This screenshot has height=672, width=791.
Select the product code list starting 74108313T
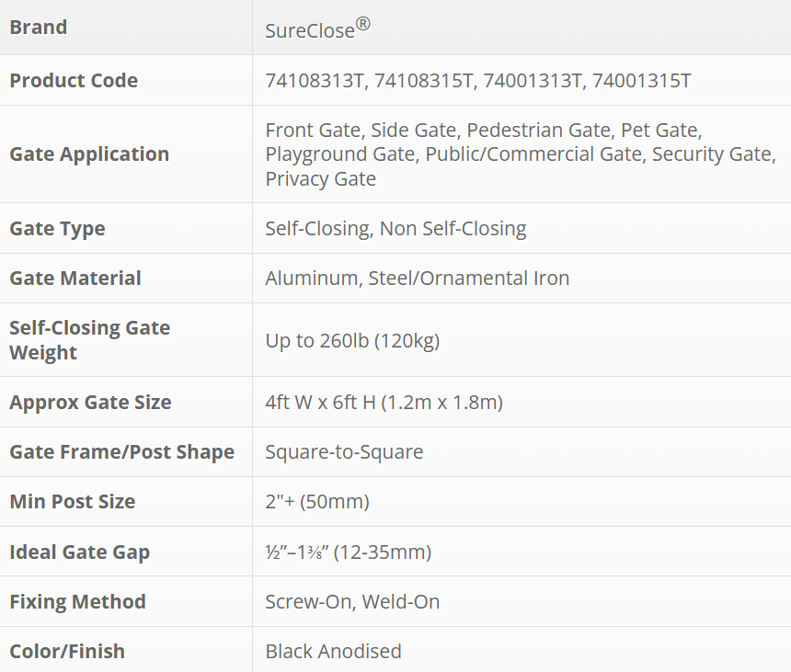(477, 81)
